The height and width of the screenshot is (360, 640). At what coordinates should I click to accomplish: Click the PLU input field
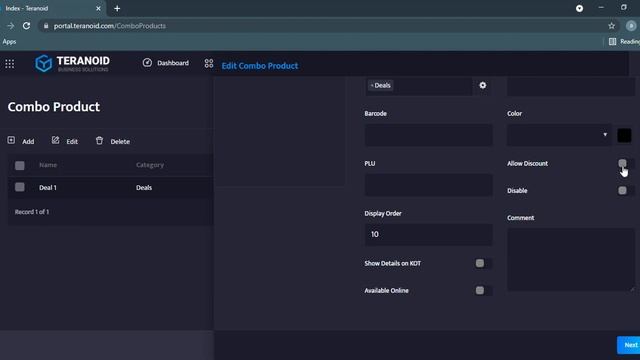[428, 185]
